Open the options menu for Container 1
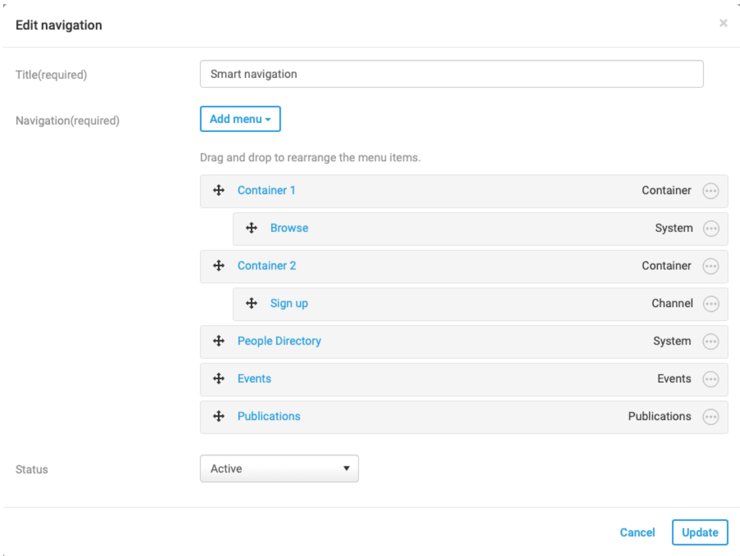The image size is (740, 556). (710, 191)
